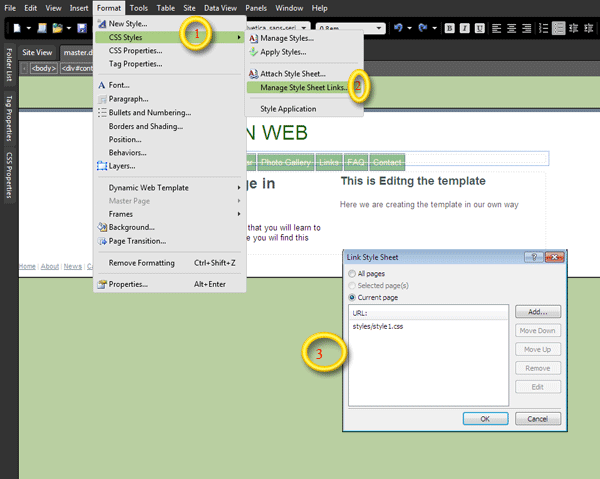Image resolution: width=600 pixels, height=479 pixels.
Task: Open the CSS Styles submenu
Action: point(170,37)
